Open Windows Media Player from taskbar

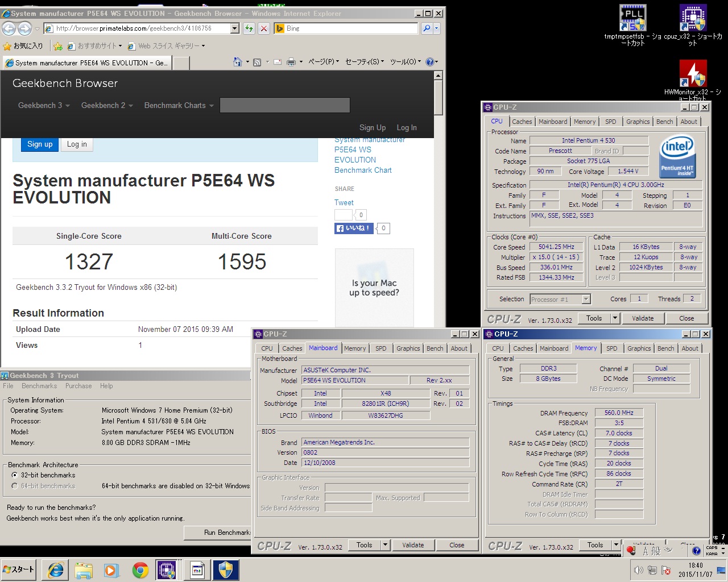(x=111, y=570)
